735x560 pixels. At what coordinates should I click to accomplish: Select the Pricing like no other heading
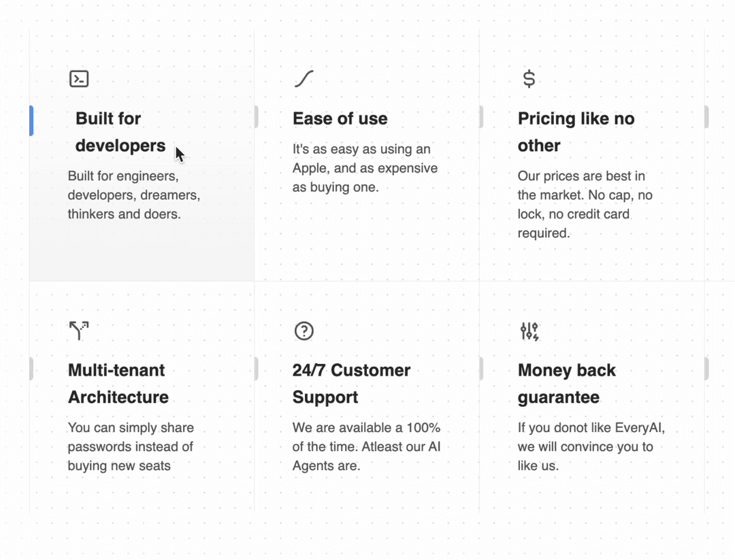(x=576, y=131)
